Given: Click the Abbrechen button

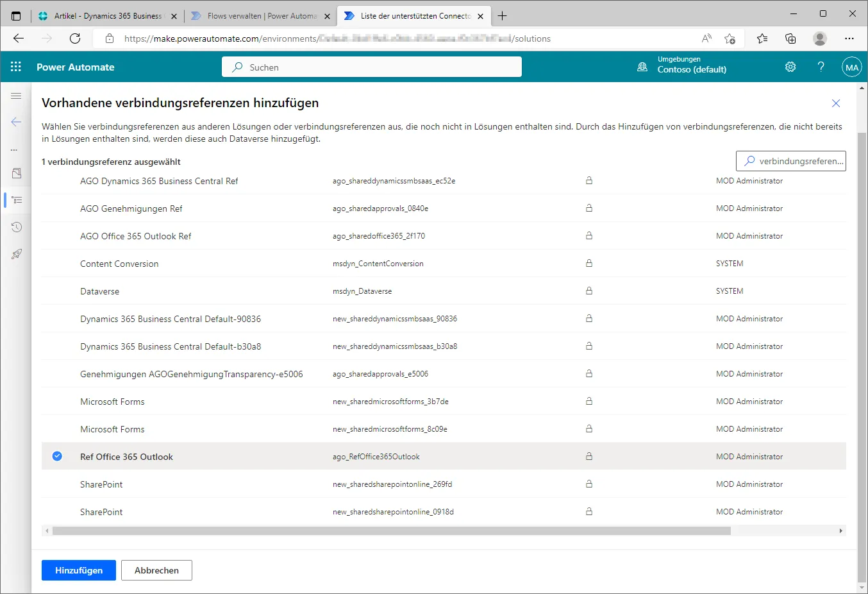Looking at the screenshot, I should tap(156, 570).
